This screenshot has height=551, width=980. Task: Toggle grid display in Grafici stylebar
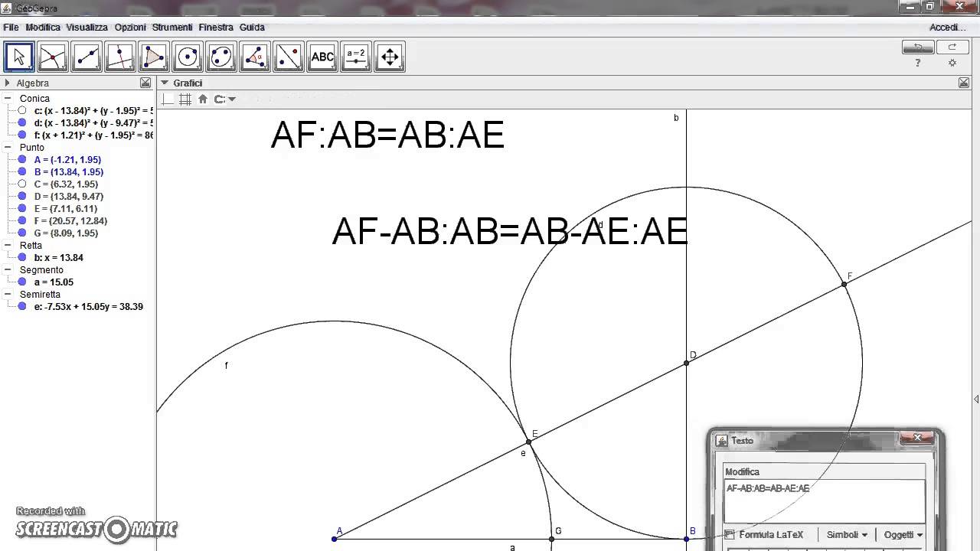[185, 99]
